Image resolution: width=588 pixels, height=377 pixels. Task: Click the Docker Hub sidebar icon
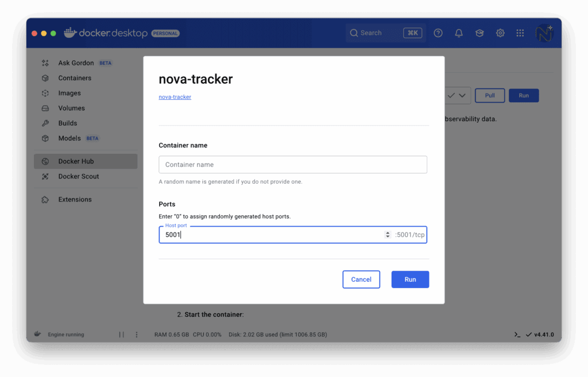click(x=45, y=161)
